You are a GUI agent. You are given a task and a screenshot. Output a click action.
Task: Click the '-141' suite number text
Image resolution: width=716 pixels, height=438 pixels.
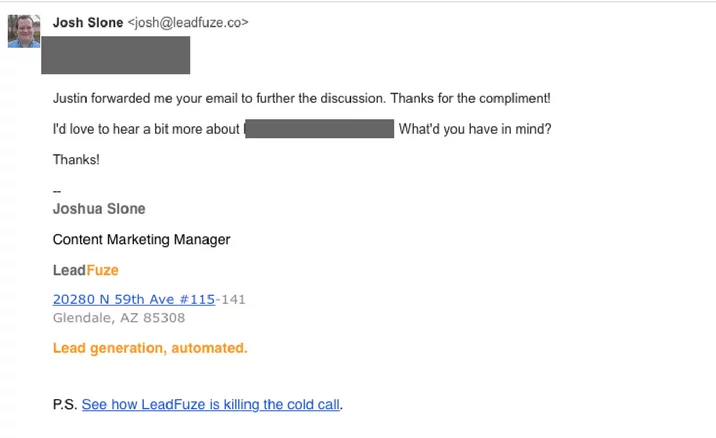coord(231,299)
